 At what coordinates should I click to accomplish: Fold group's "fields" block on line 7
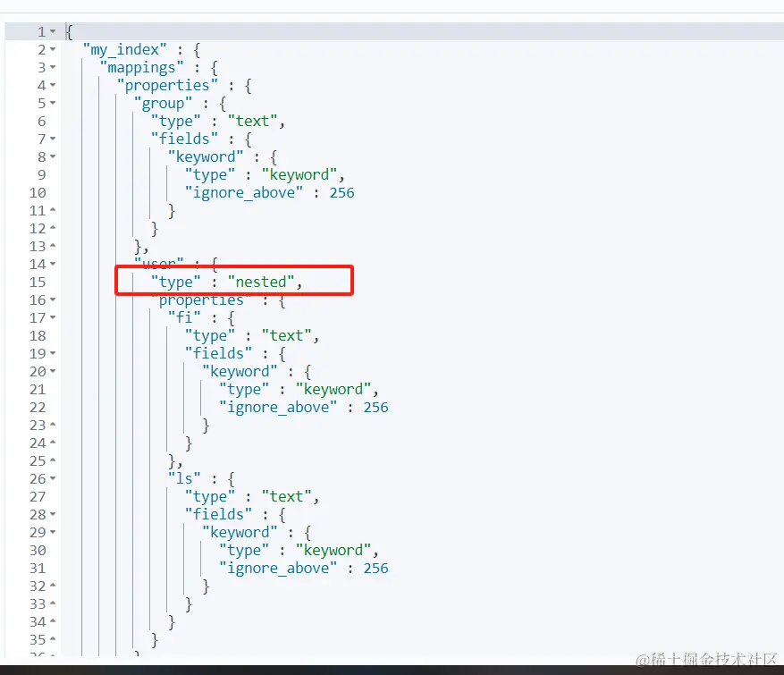53,139
